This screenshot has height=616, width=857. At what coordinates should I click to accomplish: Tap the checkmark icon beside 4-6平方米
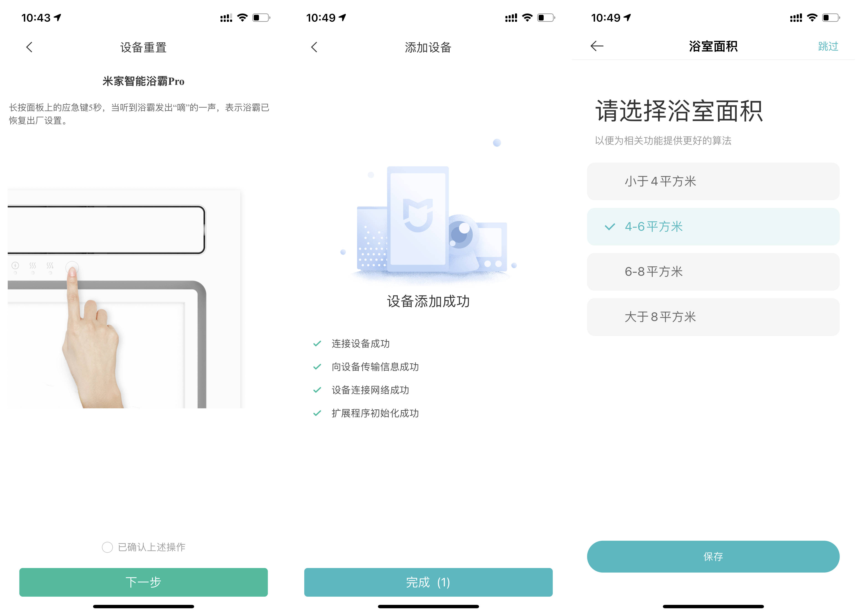tap(610, 227)
